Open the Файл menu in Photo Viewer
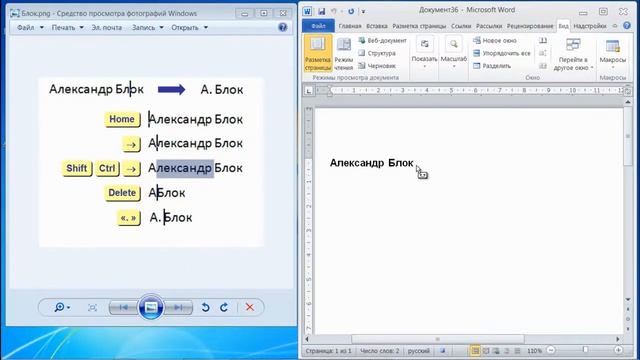The width and height of the screenshot is (640, 360). pyautogui.click(x=30, y=27)
